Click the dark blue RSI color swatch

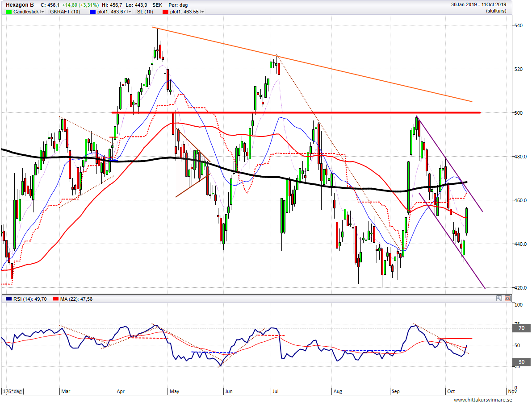coord(9,299)
